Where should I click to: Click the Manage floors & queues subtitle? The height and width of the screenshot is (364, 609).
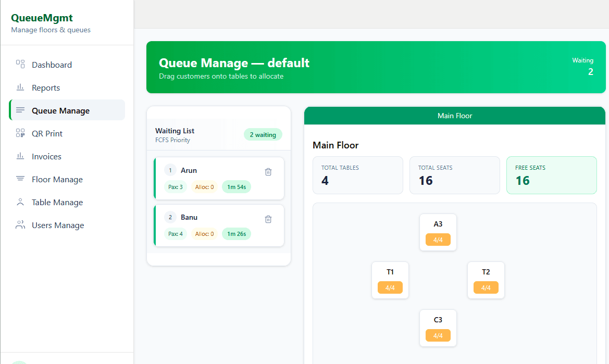51,30
